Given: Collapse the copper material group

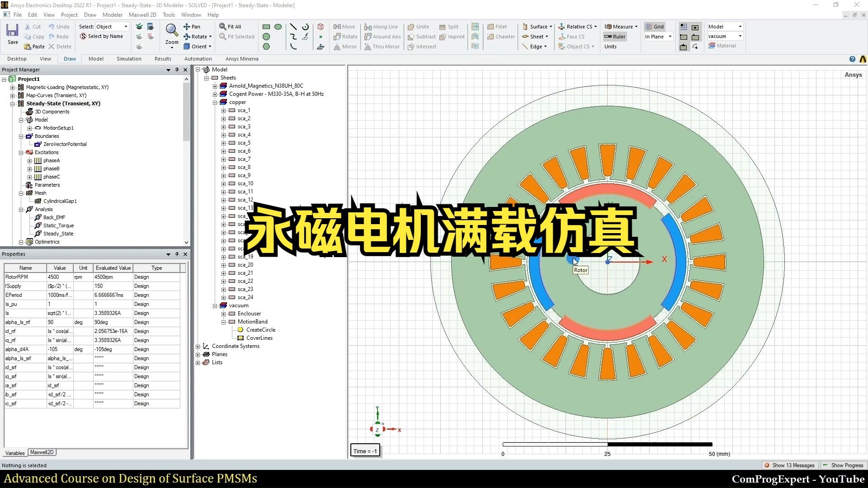Looking at the screenshot, I should point(215,102).
